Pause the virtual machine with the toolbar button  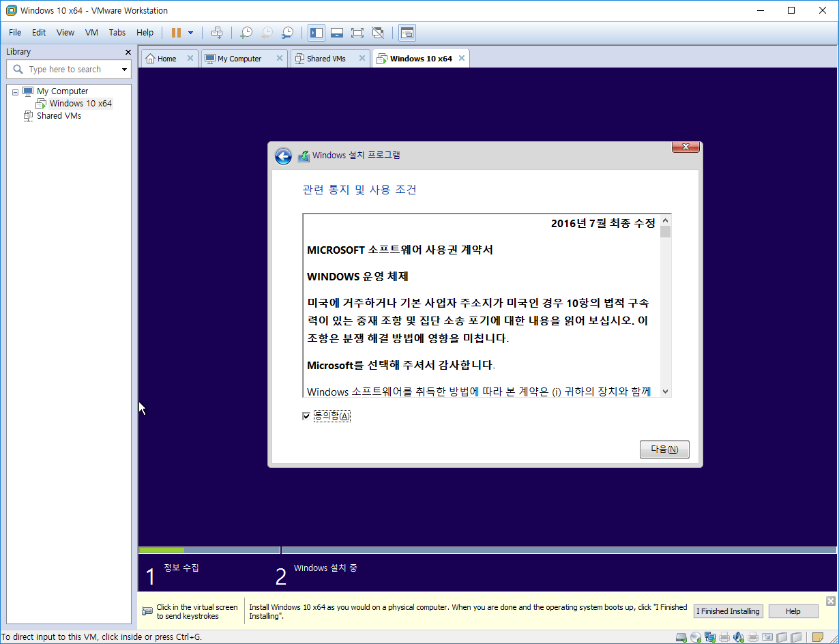tap(177, 32)
